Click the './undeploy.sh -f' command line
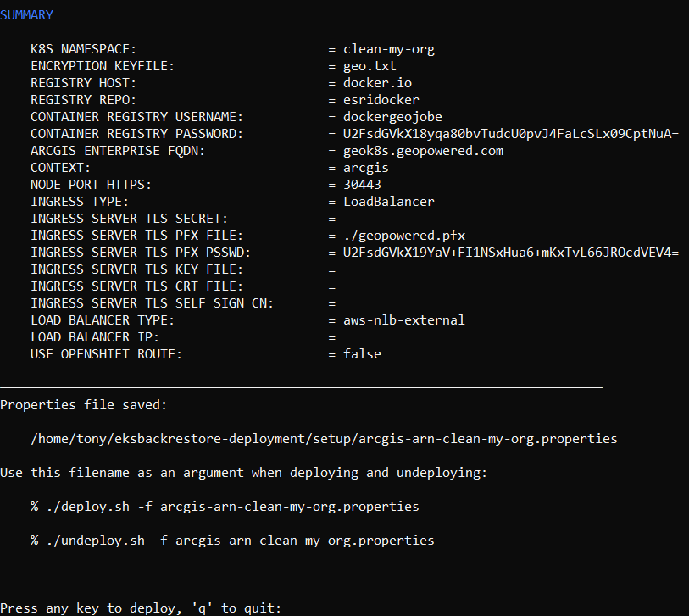The image size is (689, 616). [232, 541]
